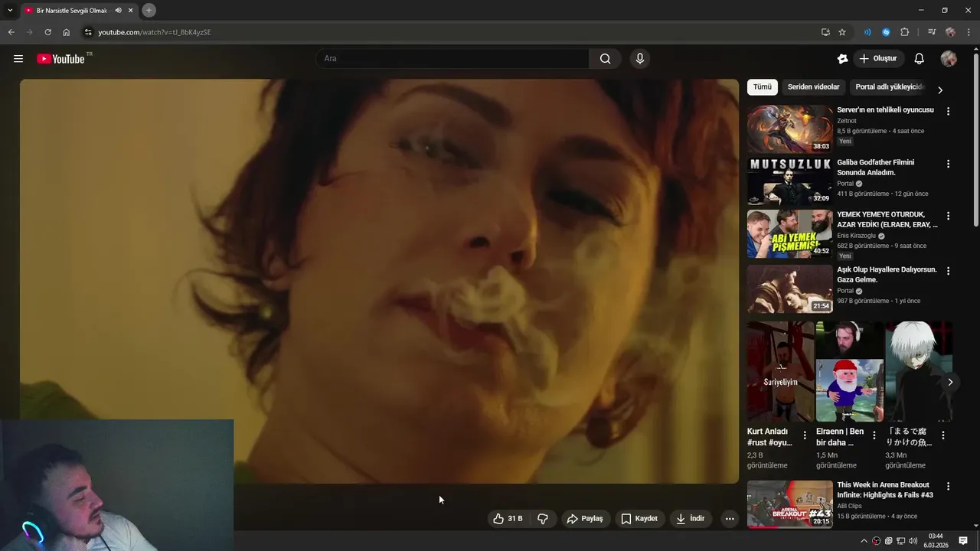Open the browser home page button
980x551 pixels.
66,32
